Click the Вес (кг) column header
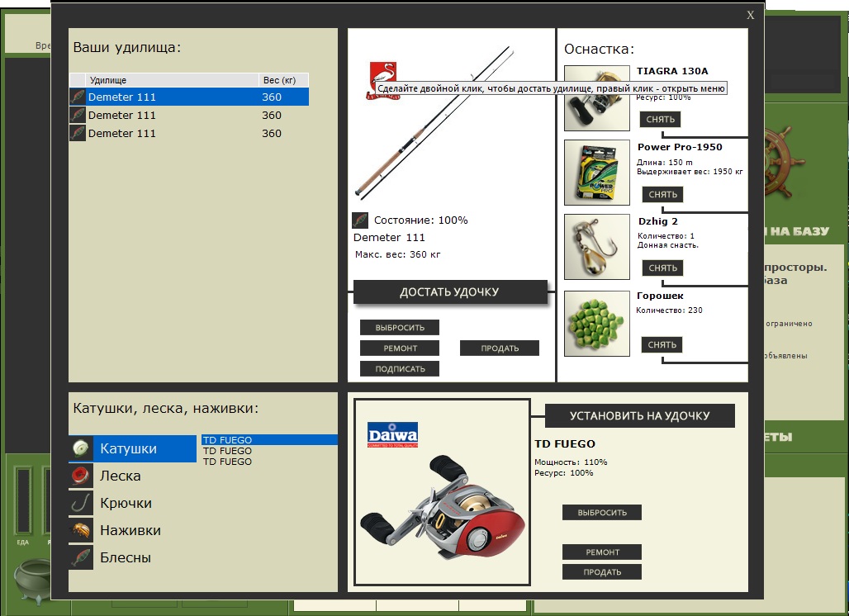Image resolution: width=849 pixels, height=616 pixels. [x=279, y=80]
